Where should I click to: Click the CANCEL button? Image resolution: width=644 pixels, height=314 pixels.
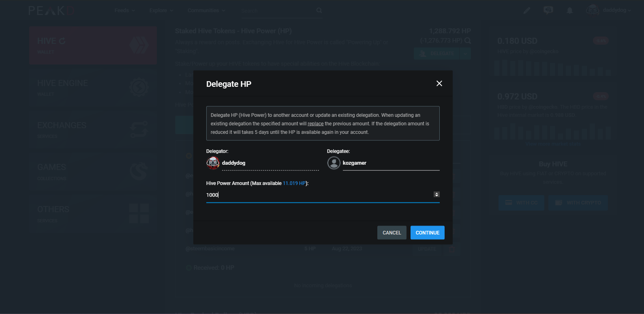pos(392,232)
